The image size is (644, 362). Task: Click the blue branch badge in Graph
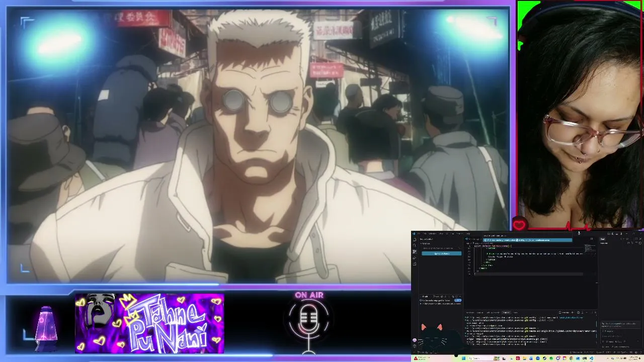tap(458, 300)
